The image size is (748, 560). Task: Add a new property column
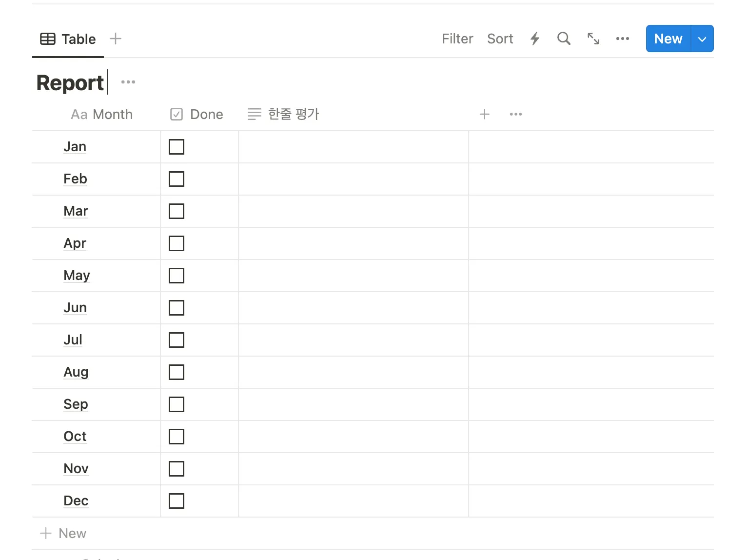[x=484, y=114]
